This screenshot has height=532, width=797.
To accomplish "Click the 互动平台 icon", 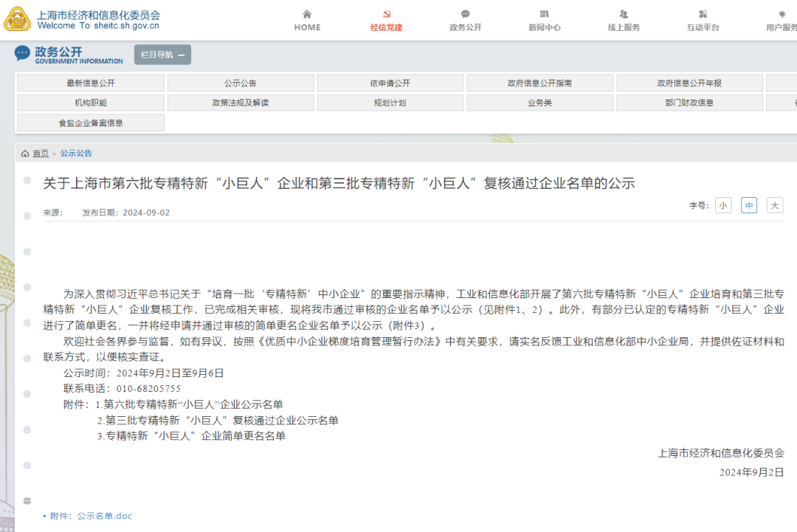I will [703, 14].
